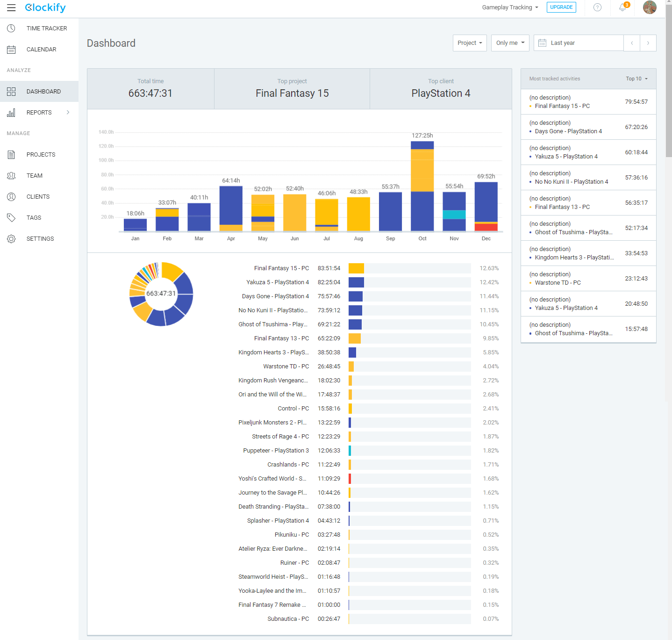Select Final Fantasy 13 - PC 56:35:17 activity

(x=588, y=203)
